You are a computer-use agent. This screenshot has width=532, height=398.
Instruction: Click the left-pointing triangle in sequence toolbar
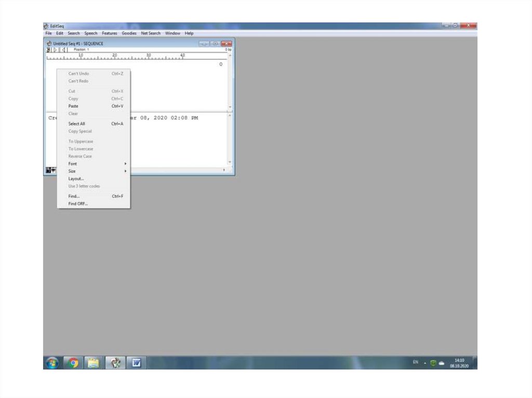(x=63, y=50)
